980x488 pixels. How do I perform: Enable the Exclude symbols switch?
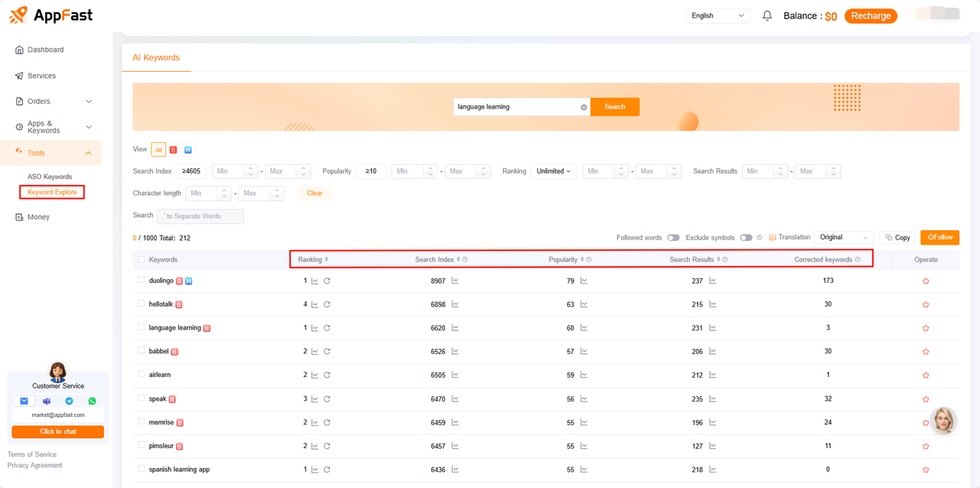746,238
